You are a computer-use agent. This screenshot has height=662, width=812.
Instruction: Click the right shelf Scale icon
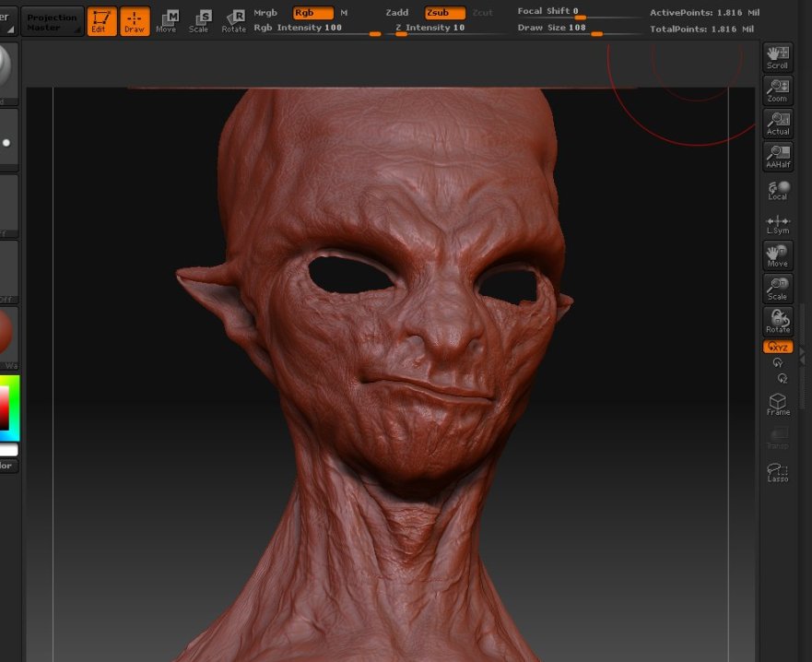777,289
